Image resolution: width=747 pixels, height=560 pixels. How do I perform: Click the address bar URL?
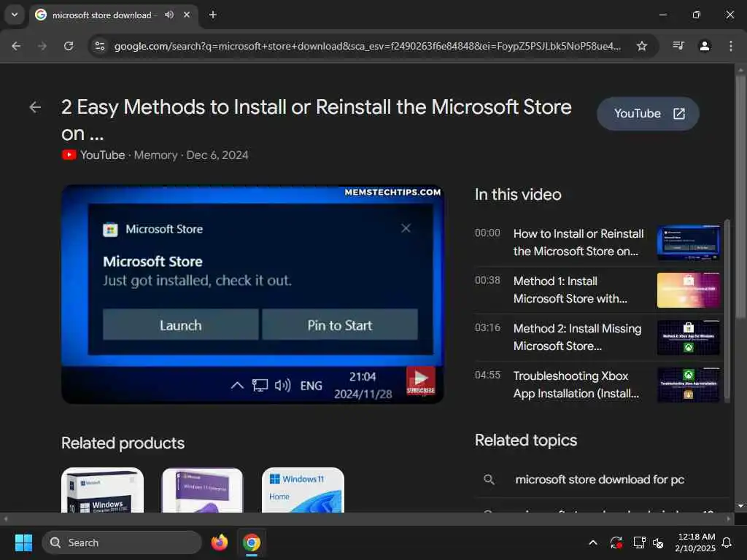click(x=367, y=46)
